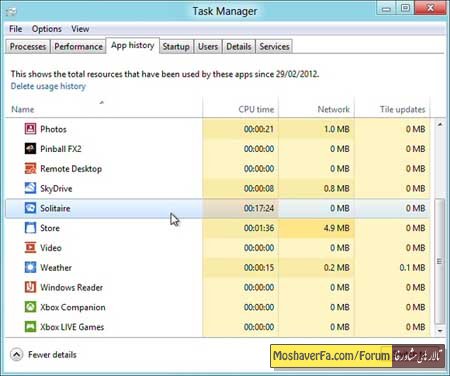The image size is (450, 376).
Task: Switch to the Users tab
Action: click(208, 47)
